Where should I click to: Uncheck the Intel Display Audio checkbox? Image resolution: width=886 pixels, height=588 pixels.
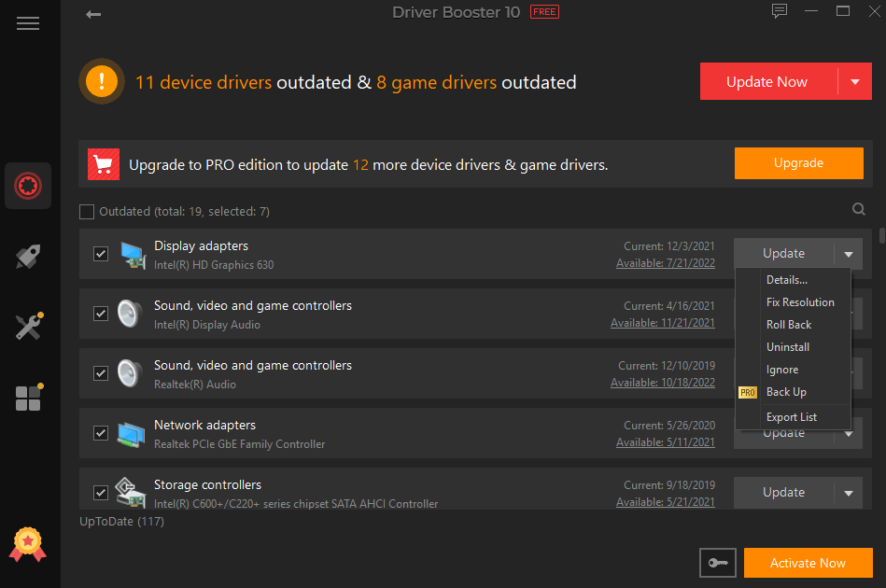(101, 314)
